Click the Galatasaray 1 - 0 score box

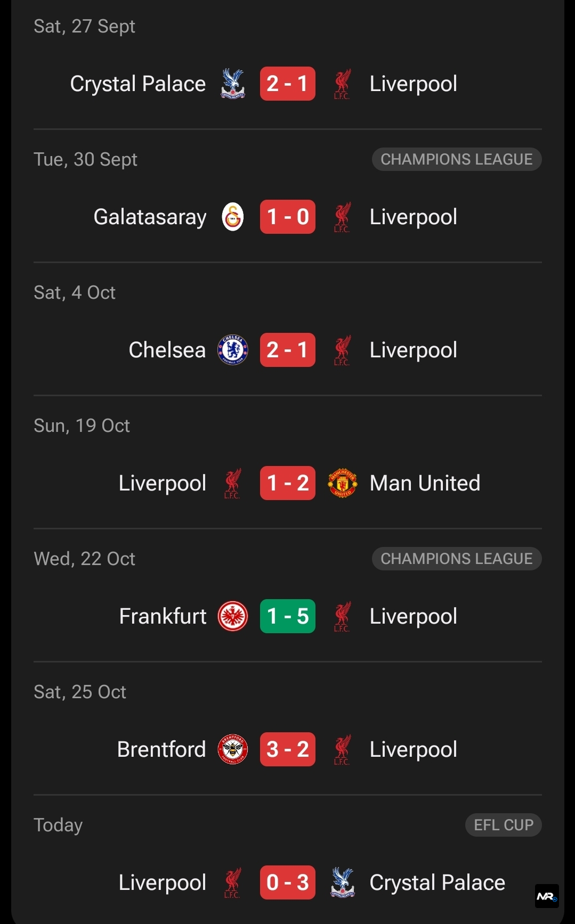pyautogui.click(x=288, y=217)
